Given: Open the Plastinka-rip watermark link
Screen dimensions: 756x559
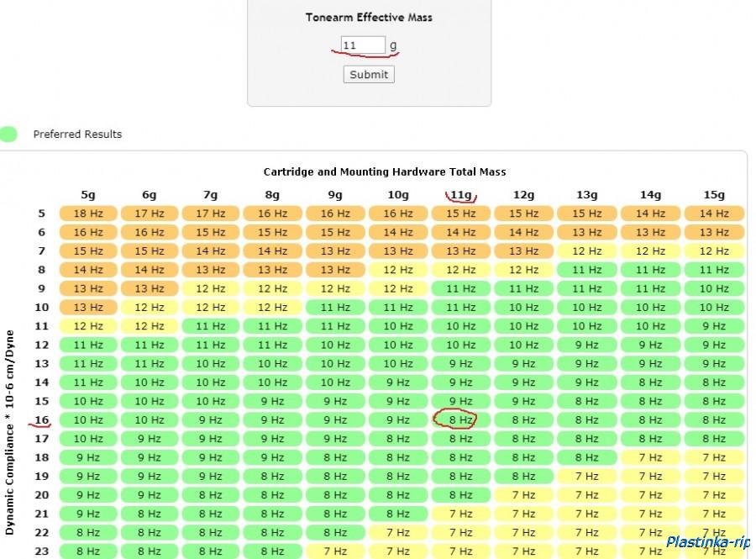Looking at the screenshot, I should (707, 542).
